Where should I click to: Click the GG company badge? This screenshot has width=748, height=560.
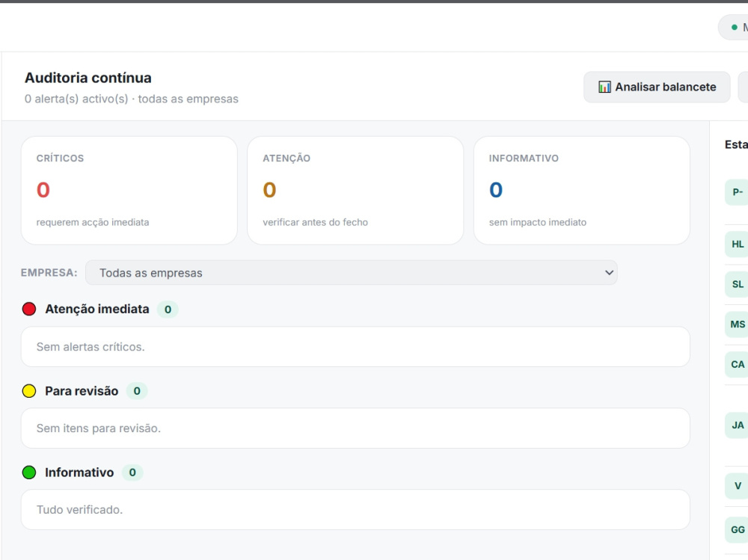pyautogui.click(x=737, y=529)
